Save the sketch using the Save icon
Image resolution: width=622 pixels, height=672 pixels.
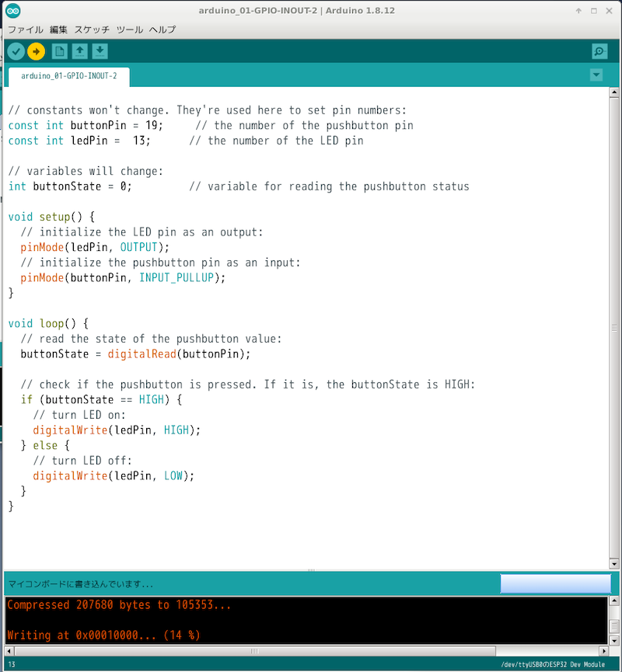[100, 51]
